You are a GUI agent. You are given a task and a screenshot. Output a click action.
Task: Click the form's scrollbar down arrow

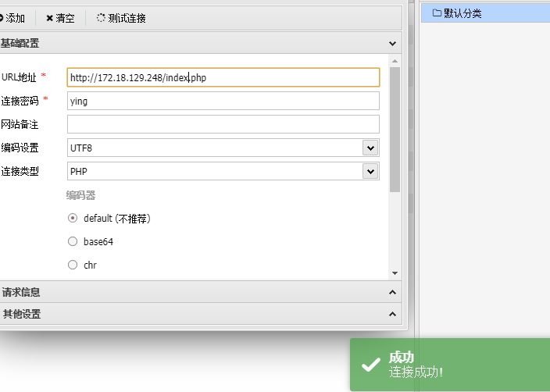point(395,273)
